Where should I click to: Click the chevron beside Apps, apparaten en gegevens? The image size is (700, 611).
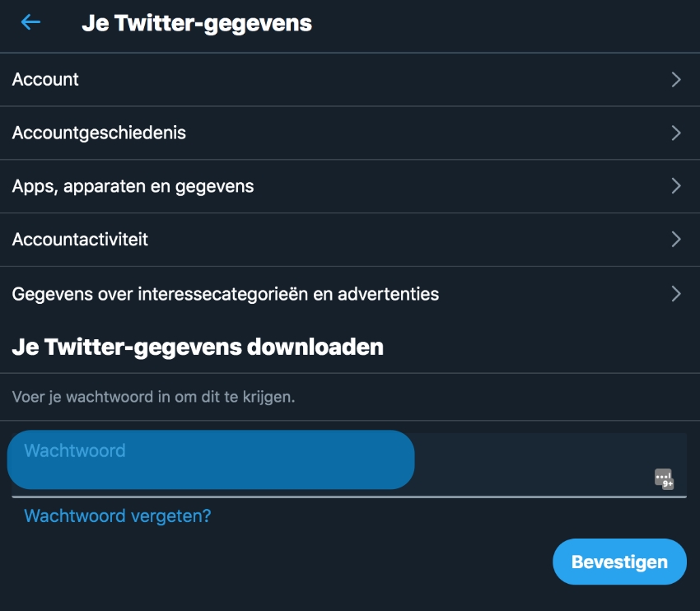[676, 186]
